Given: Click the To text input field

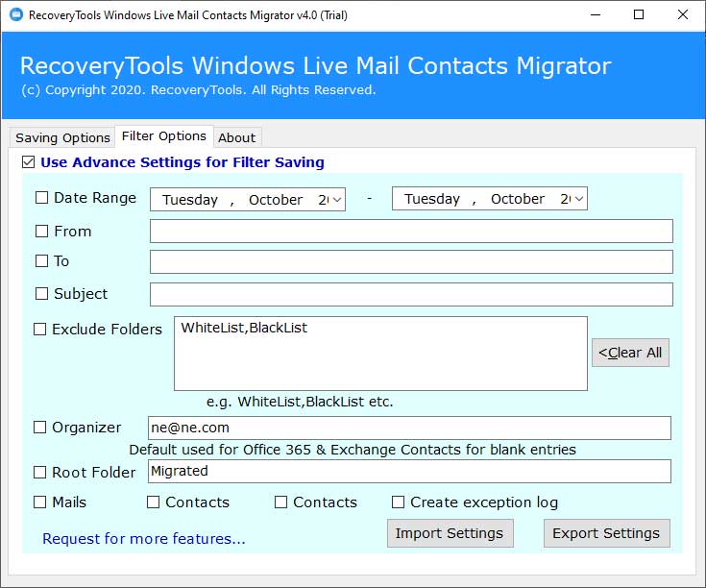Looking at the screenshot, I should click(411, 261).
